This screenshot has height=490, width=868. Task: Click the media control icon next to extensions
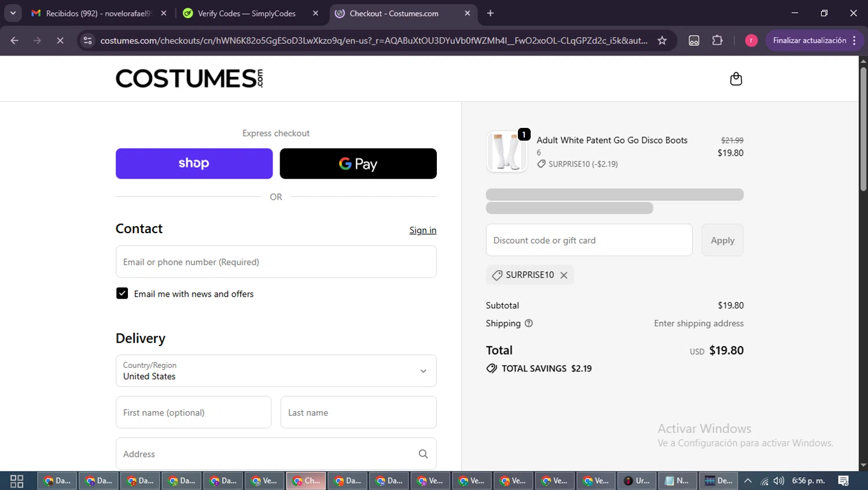[694, 40]
